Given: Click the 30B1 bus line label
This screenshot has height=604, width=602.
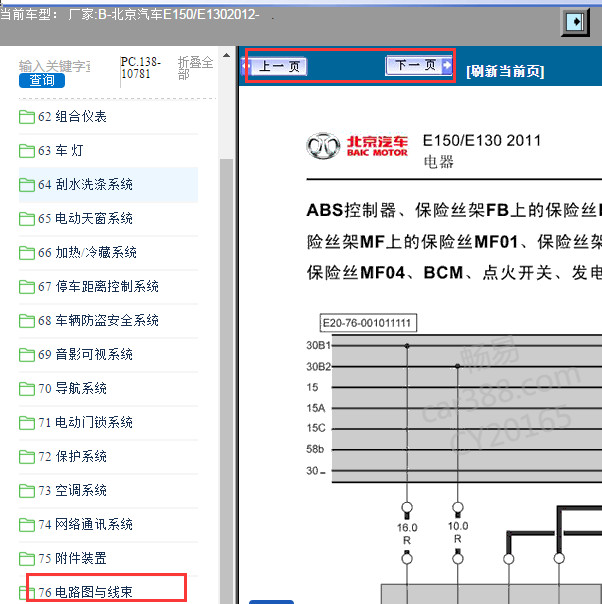Looking at the screenshot, I should pos(318,346).
